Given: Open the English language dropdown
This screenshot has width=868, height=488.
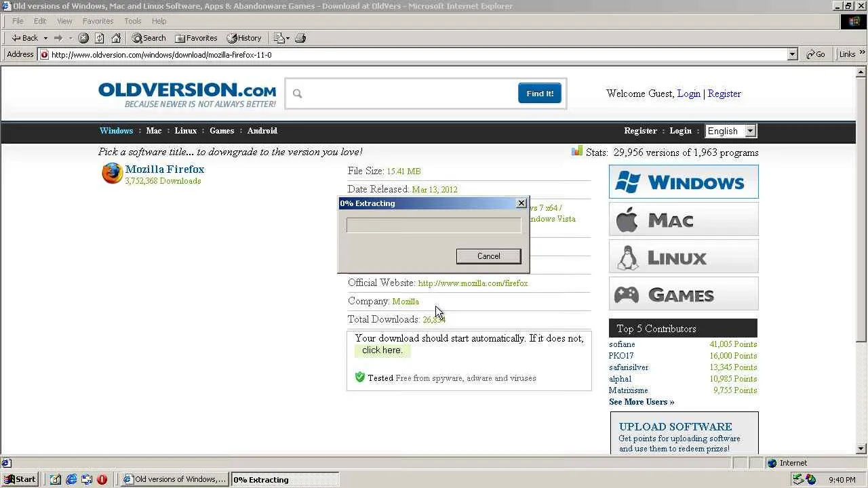Looking at the screenshot, I should point(730,131).
